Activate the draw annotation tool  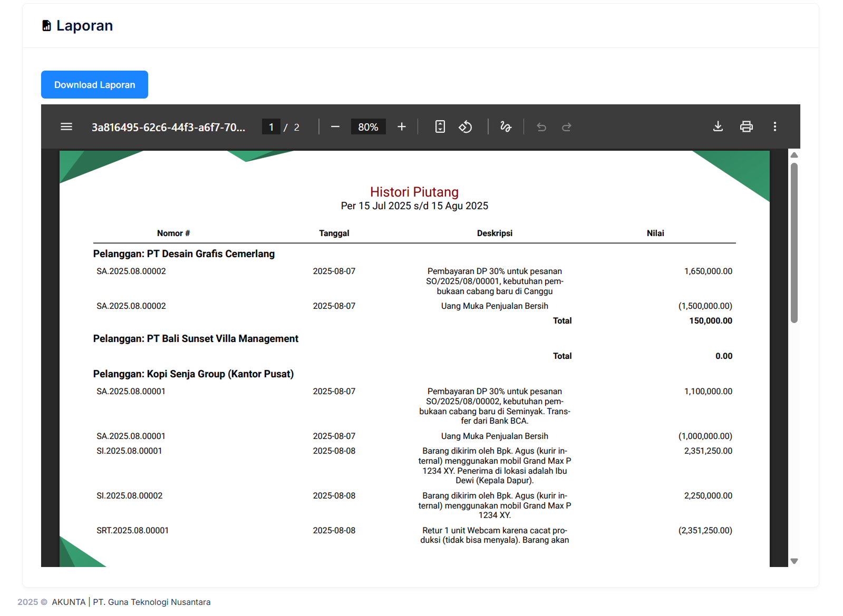[506, 127]
